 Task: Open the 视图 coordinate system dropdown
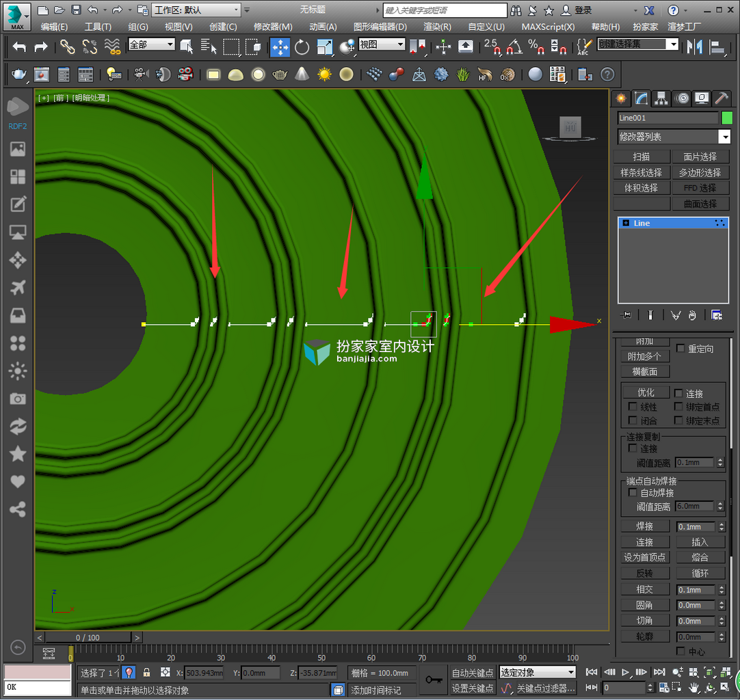382,45
